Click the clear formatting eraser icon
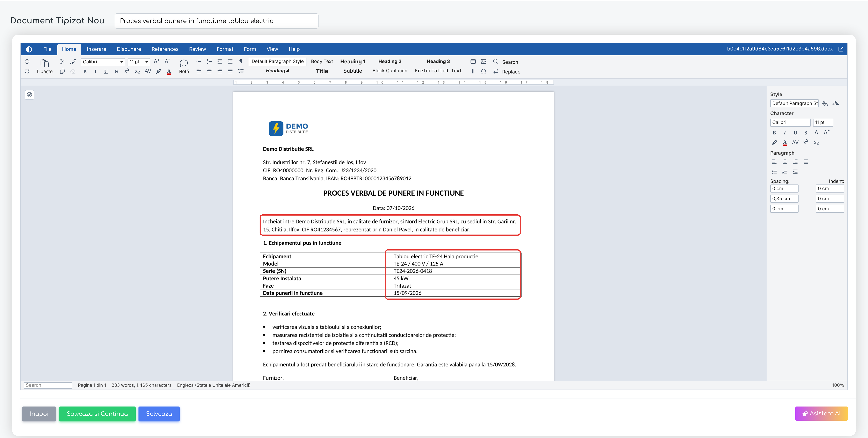The image size is (868, 438). (x=73, y=71)
